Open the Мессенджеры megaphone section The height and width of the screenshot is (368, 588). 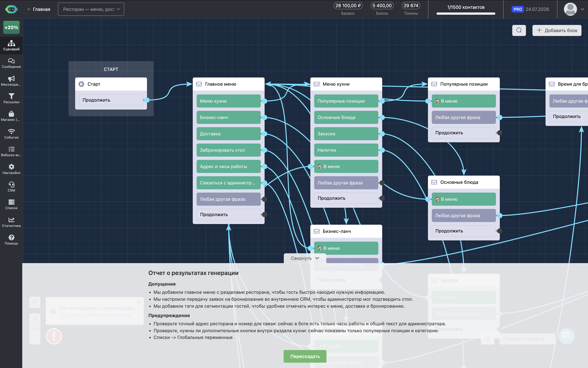pos(11,81)
